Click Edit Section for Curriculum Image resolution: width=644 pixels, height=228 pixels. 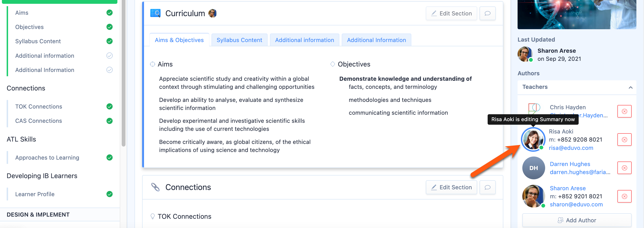(451, 14)
